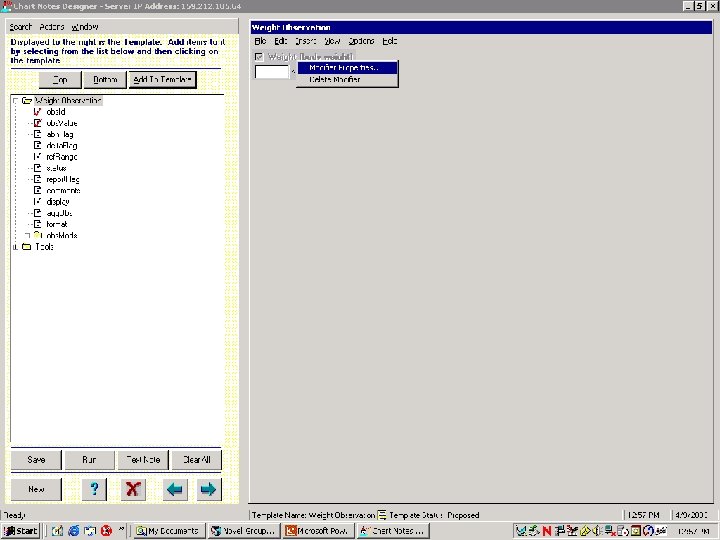720x540 pixels.
Task: Open the File menu in Weight Observation
Action: (260, 41)
